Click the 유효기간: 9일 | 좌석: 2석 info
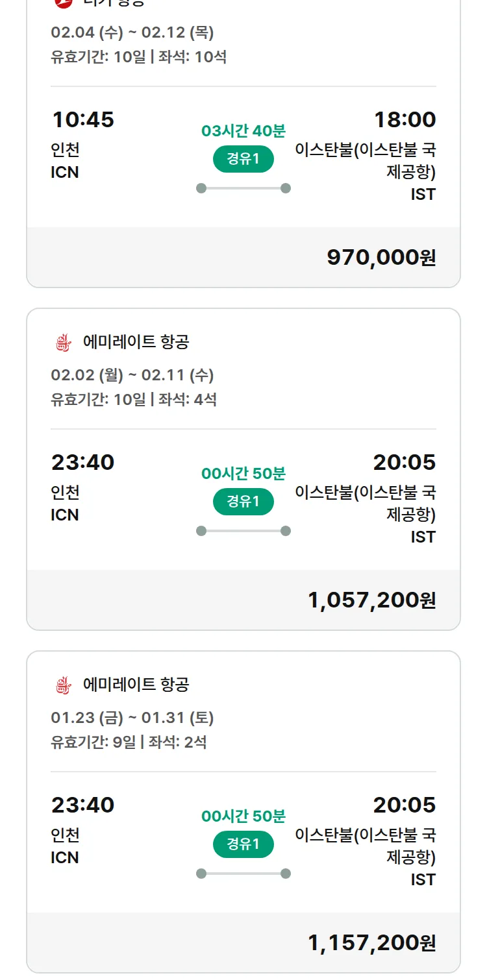Screen dimensions: 487x980 coord(129,742)
